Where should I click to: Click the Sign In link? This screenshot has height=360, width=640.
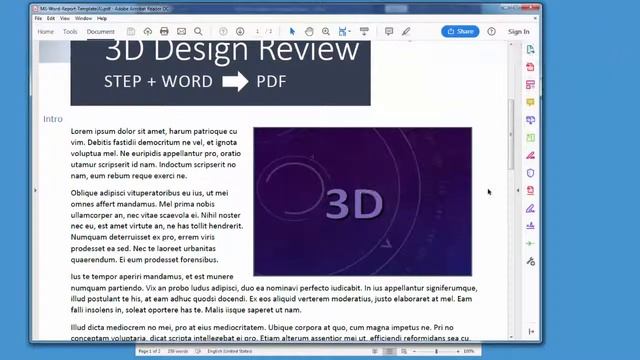click(x=519, y=31)
